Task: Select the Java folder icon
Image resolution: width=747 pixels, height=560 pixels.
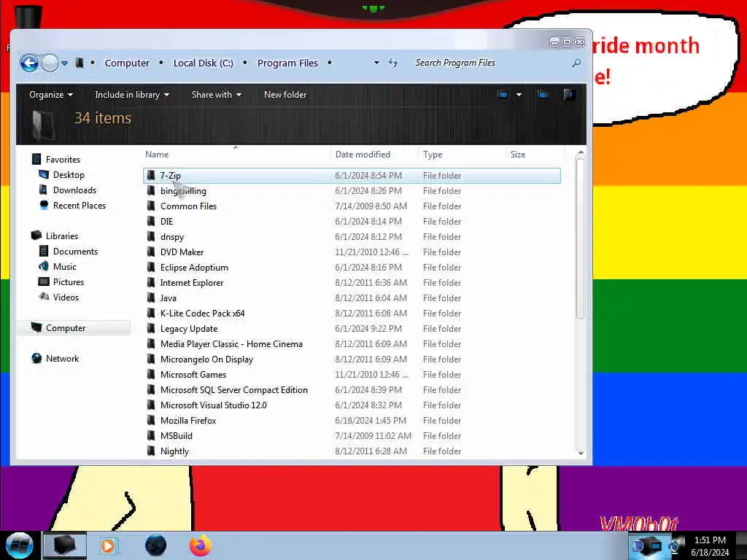Action: point(151,297)
